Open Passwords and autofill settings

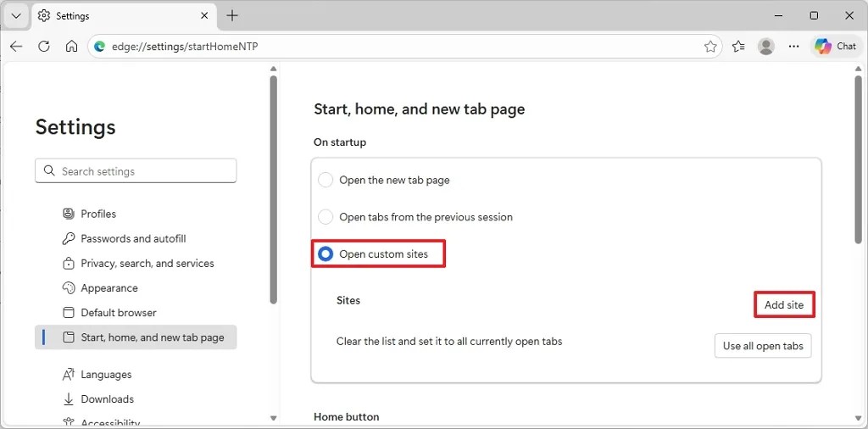(x=133, y=238)
